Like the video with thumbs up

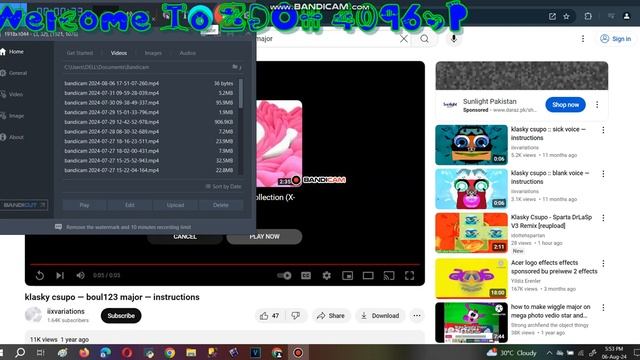pos(269,316)
